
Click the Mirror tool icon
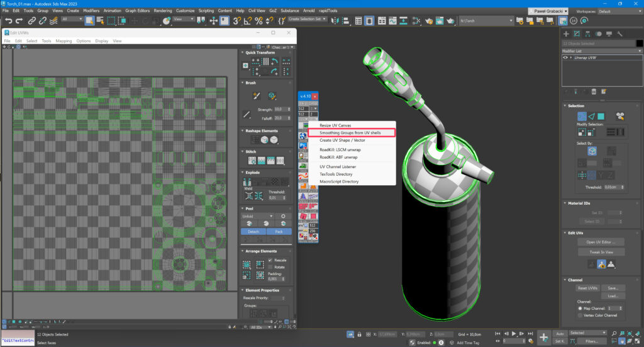coord(335,21)
